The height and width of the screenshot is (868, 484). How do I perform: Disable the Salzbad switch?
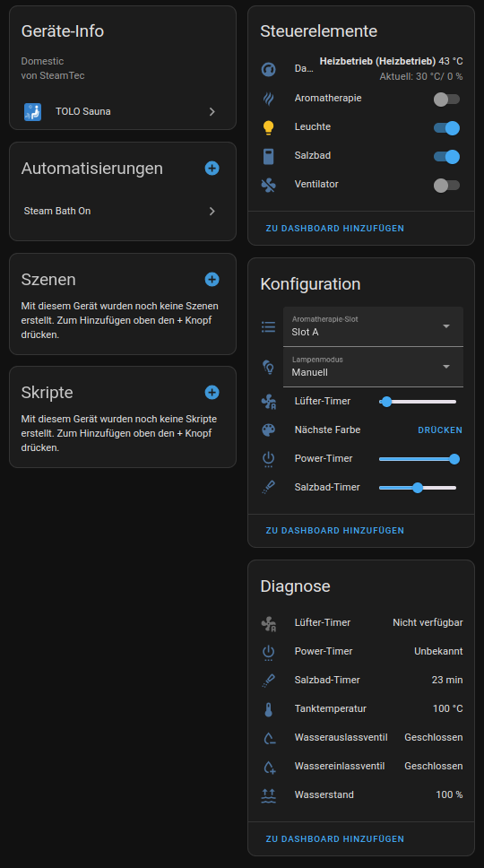point(446,157)
